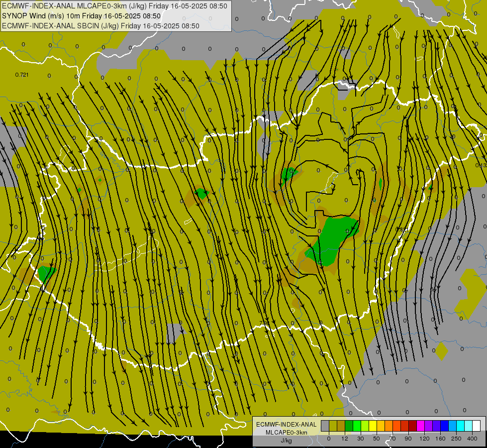Click the 0.821 value on the map
The width and height of the screenshot is (487, 448).
[402, 229]
